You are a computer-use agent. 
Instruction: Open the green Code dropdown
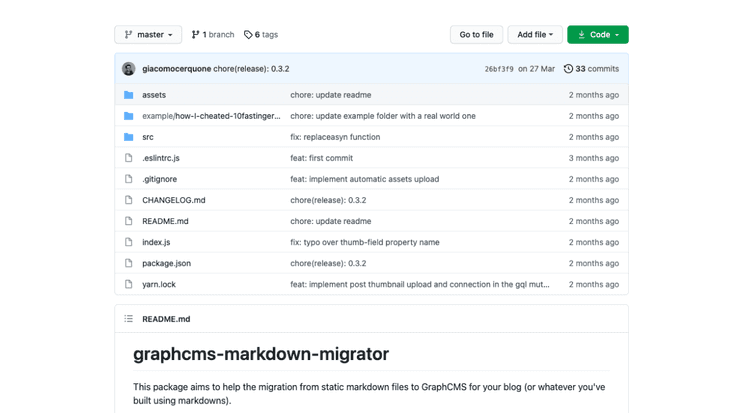598,35
